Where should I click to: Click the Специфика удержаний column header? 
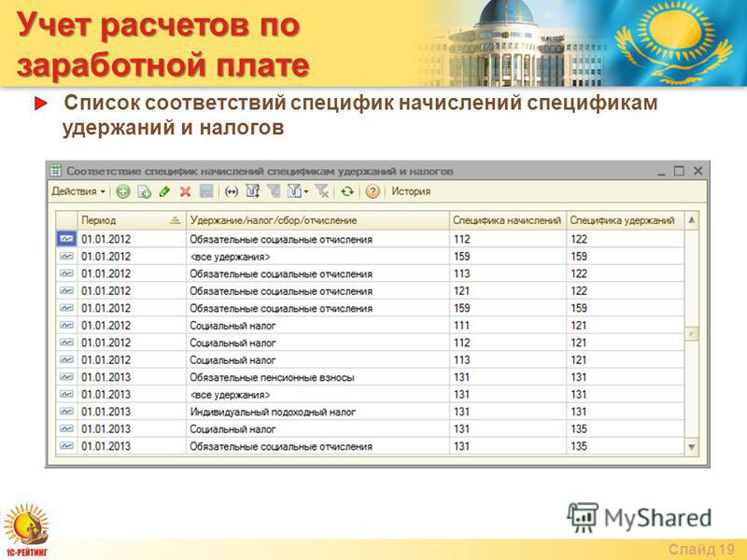pyautogui.click(x=625, y=220)
